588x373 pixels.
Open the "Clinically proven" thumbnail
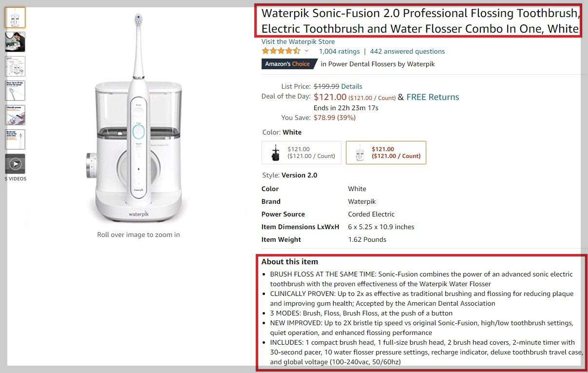coord(15,115)
